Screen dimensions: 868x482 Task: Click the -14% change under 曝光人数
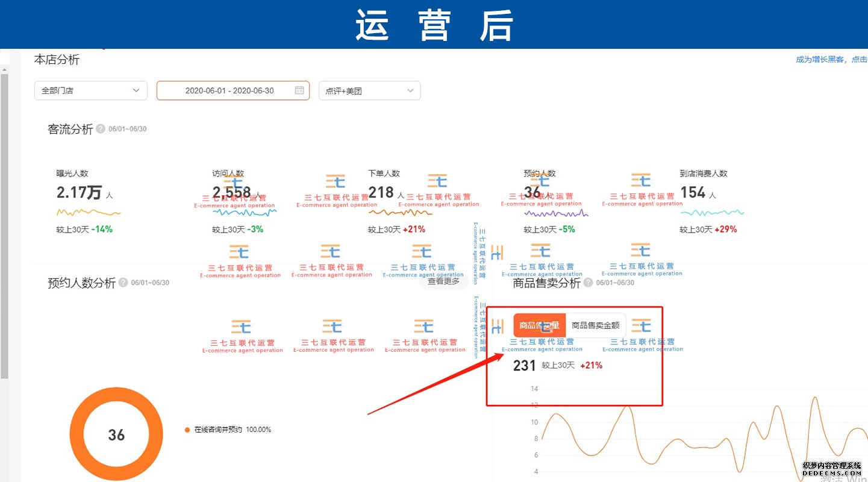click(x=102, y=229)
